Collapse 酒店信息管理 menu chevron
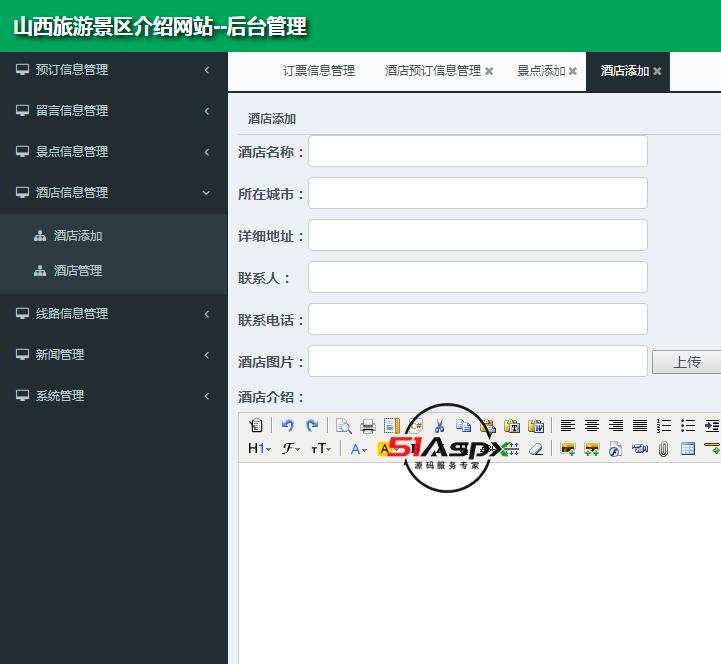The image size is (721, 664). 207,193
